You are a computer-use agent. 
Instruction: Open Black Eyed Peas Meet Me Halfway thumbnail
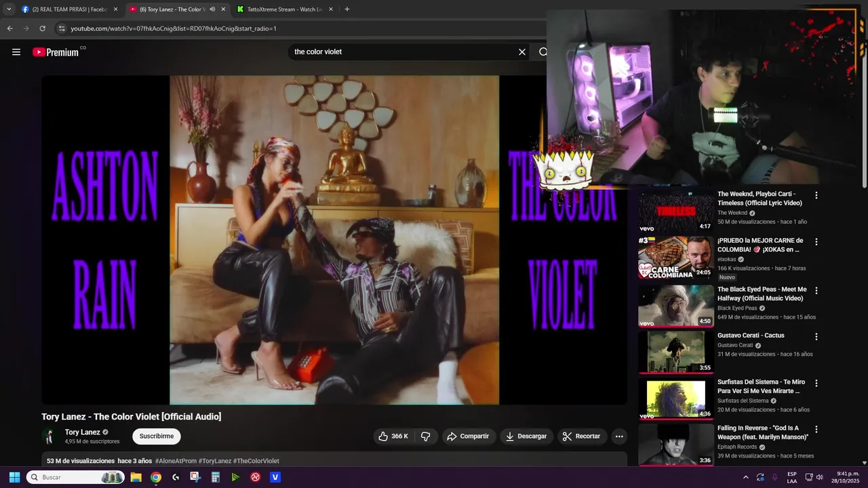coord(676,305)
